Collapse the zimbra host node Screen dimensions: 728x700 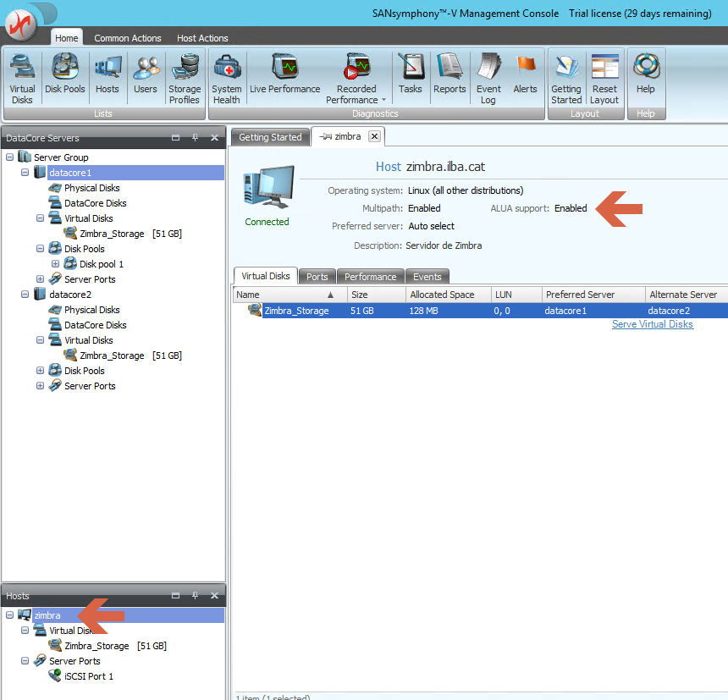pyautogui.click(x=10, y=615)
